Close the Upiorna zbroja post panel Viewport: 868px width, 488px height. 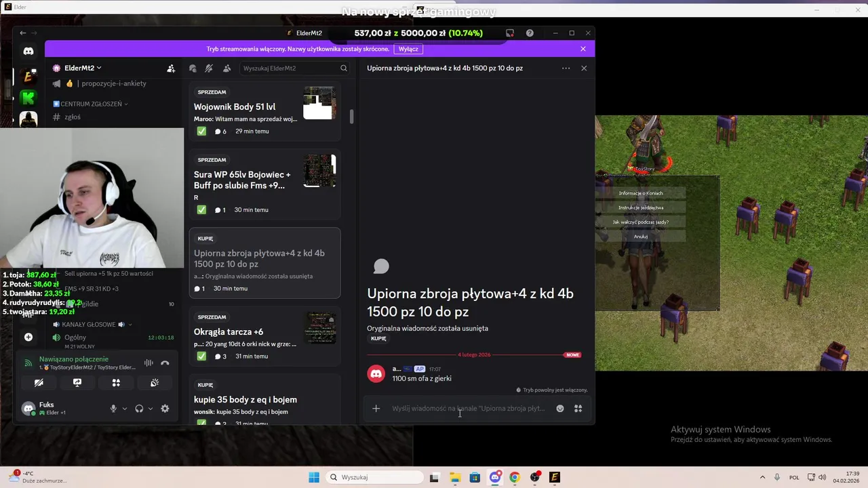click(x=584, y=68)
